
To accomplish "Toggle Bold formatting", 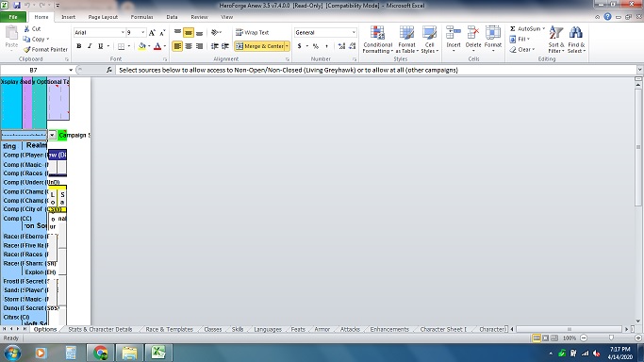I will pyautogui.click(x=79, y=46).
